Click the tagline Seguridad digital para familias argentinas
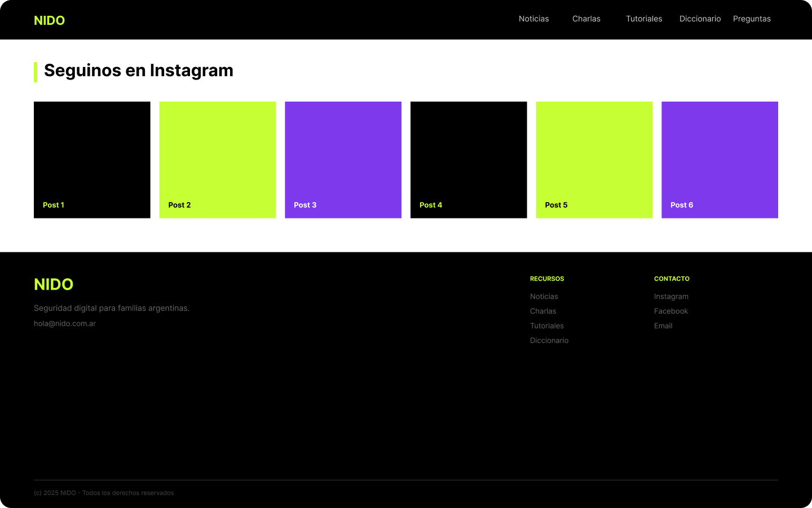This screenshot has height=508, width=812. (x=112, y=308)
